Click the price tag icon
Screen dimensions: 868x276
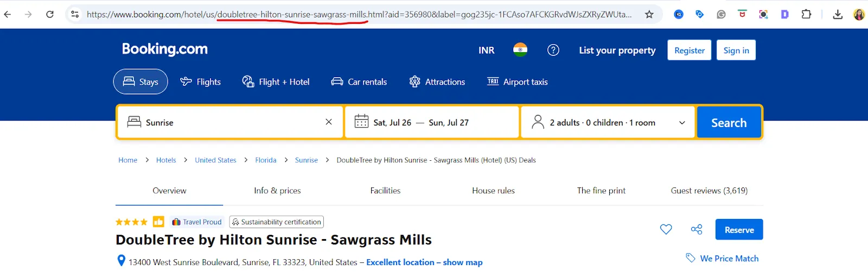(x=691, y=258)
